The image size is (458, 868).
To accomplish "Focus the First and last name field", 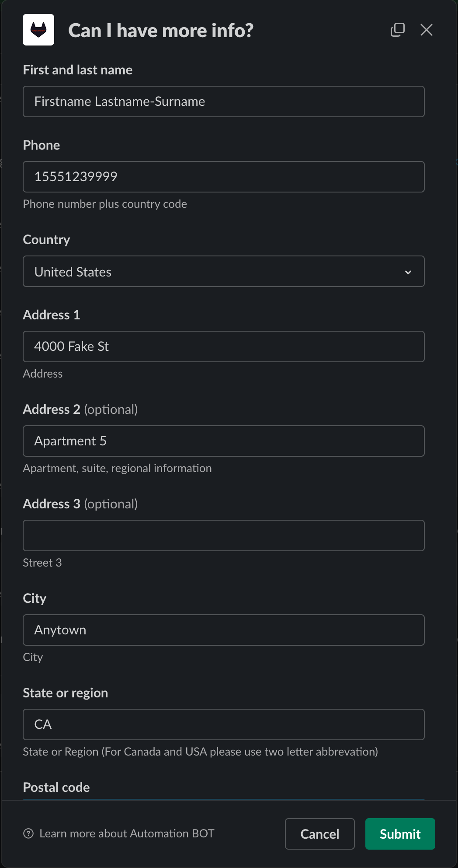I will click(x=223, y=101).
